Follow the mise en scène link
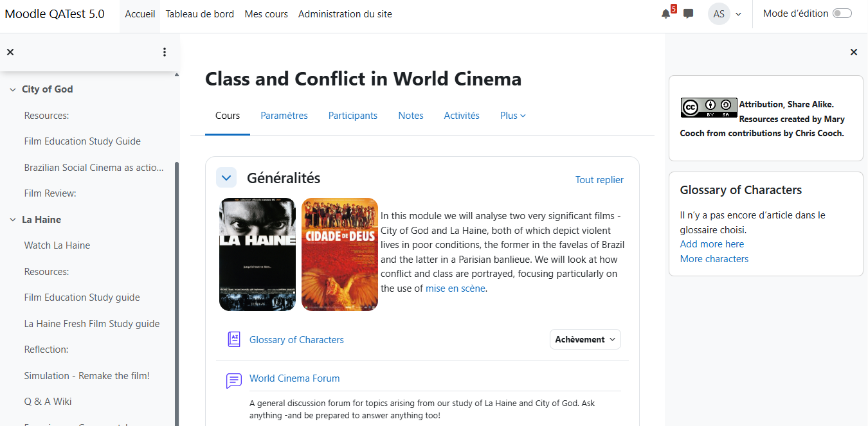Screen dimensions: 868x426 coord(456,288)
